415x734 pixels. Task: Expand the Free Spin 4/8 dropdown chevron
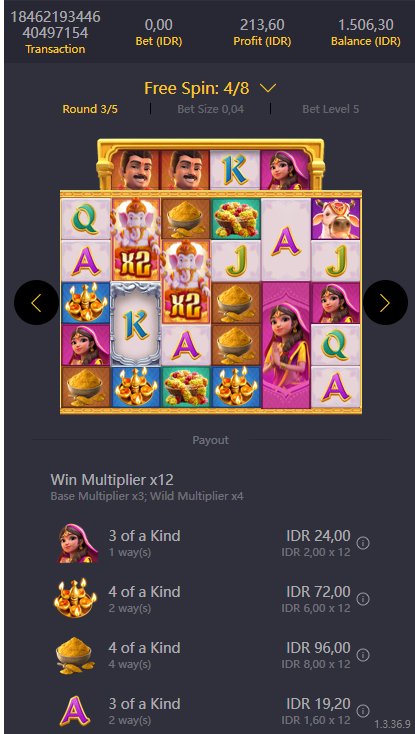(269, 88)
